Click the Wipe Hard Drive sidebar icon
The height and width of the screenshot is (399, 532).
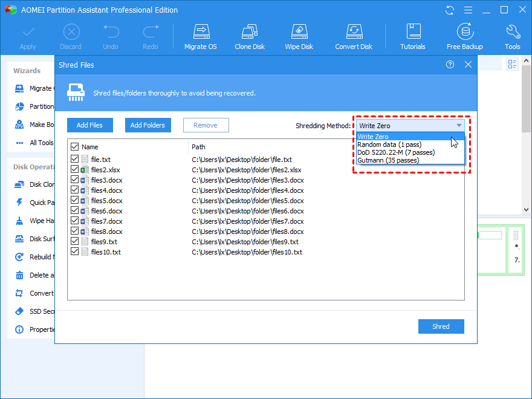click(x=19, y=221)
